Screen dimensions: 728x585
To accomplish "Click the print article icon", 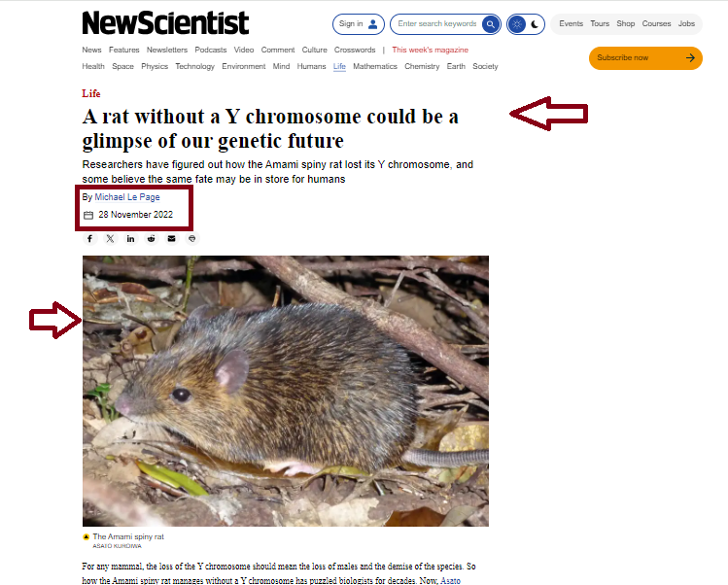I will [191, 239].
